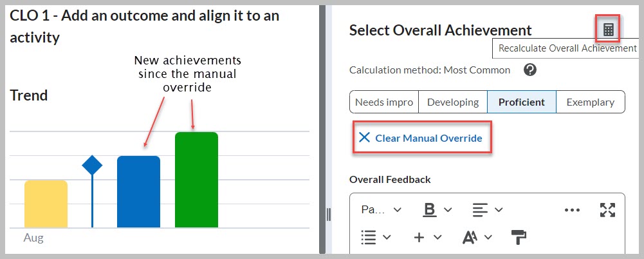Image resolution: width=644 pixels, height=259 pixels.
Task: Expand the Paragraph format dropdown
Action: pos(382,209)
